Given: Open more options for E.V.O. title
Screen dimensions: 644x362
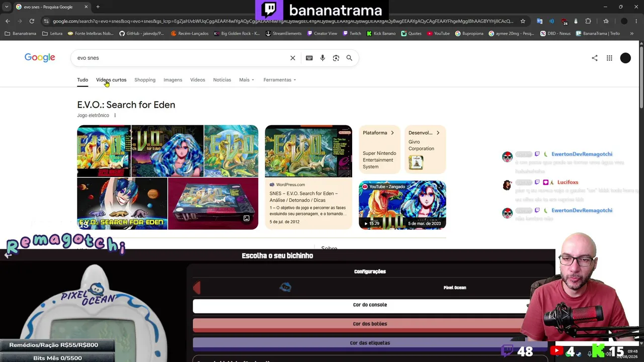Looking at the screenshot, I should tap(115, 115).
